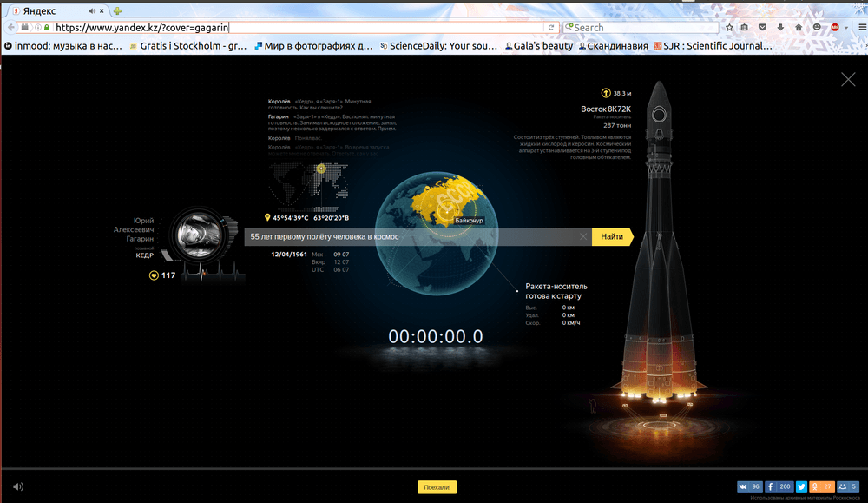Save page to Pocket icon
868x503 pixels.
[762, 27]
